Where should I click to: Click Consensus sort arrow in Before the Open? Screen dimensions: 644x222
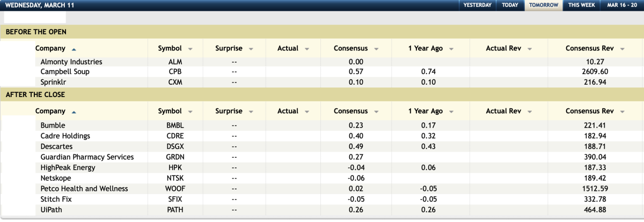376,49
